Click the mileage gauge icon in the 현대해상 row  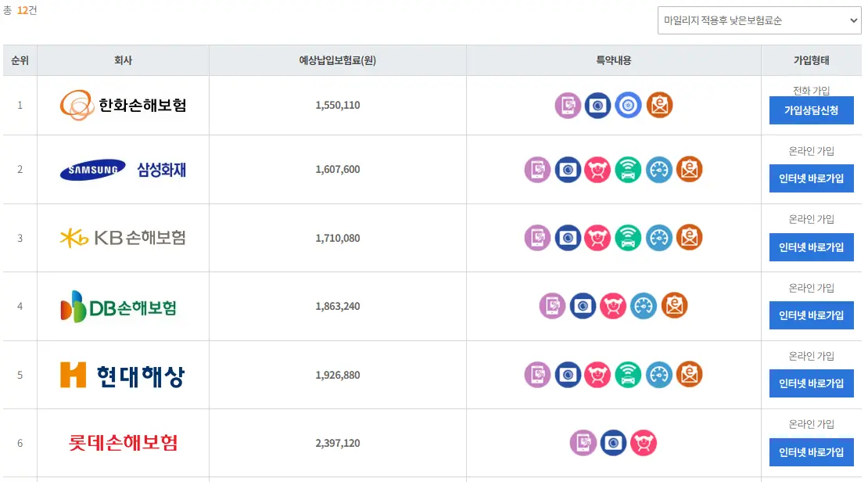click(x=658, y=375)
